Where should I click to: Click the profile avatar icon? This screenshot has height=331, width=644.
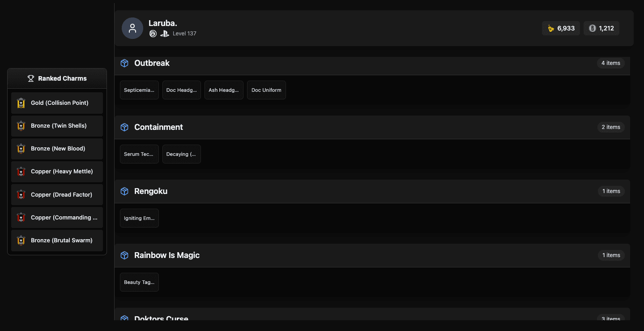(132, 28)
